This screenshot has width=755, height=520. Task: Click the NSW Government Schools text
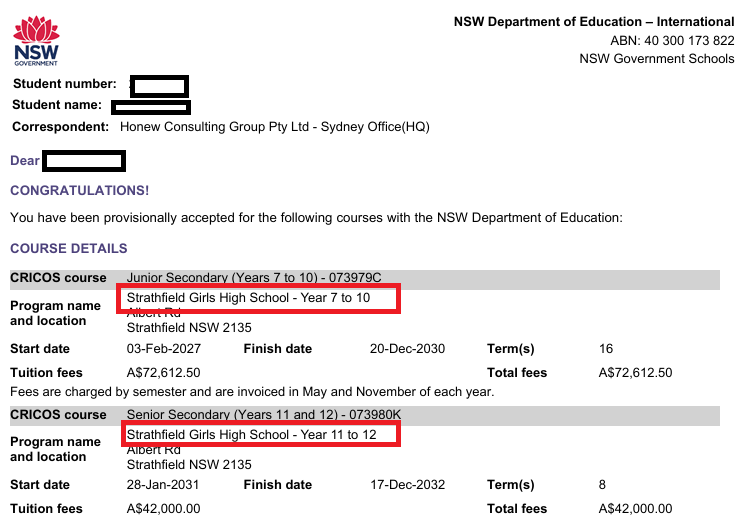point(657,59)
